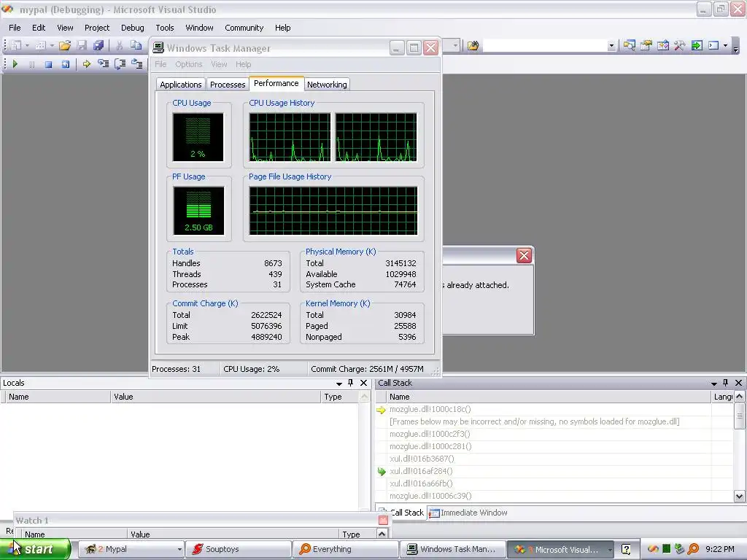Click the Copy icon in Visual Studio toolbar
The width and height of the screenshot is (747, 560).
(x=136, y=45)
